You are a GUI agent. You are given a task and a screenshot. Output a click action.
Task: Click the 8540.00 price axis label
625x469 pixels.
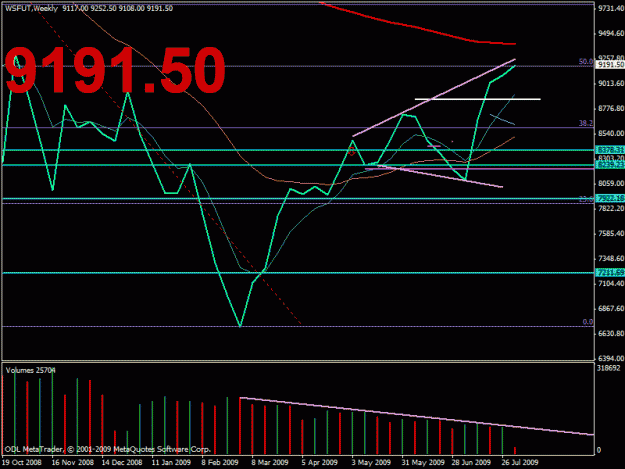tap(611, 133)
